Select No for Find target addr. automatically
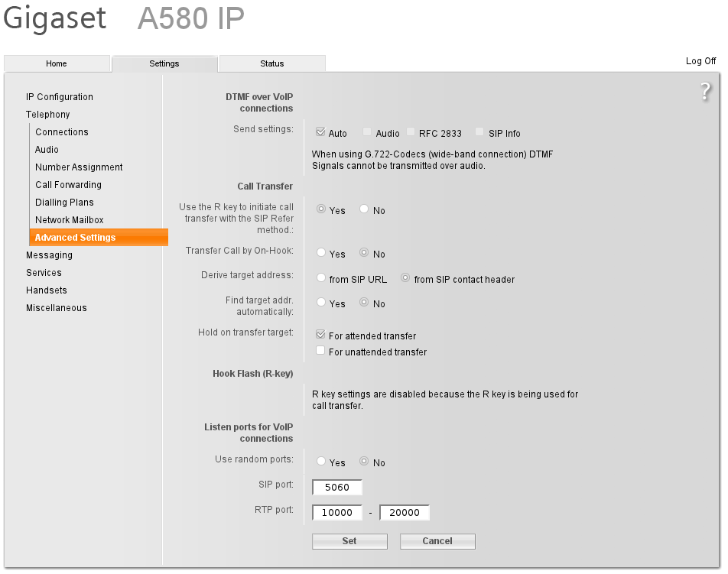Viewport: 728px width, 574px height. coord(364,302)
